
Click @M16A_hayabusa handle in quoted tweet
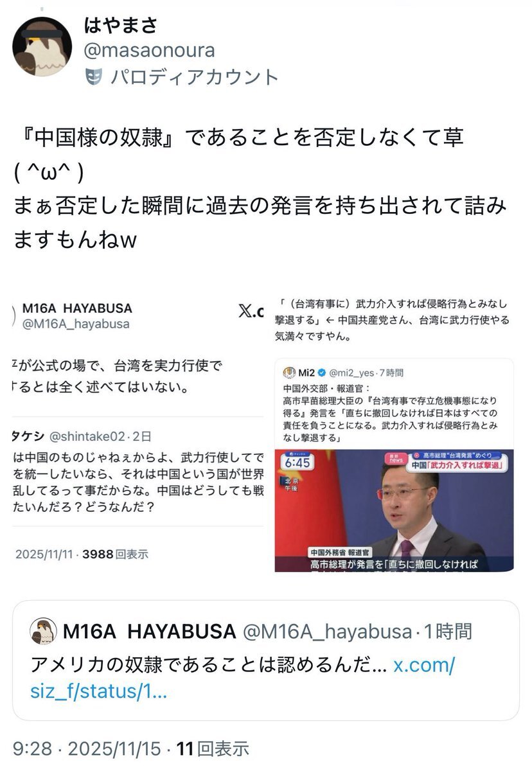click(328, 632)
